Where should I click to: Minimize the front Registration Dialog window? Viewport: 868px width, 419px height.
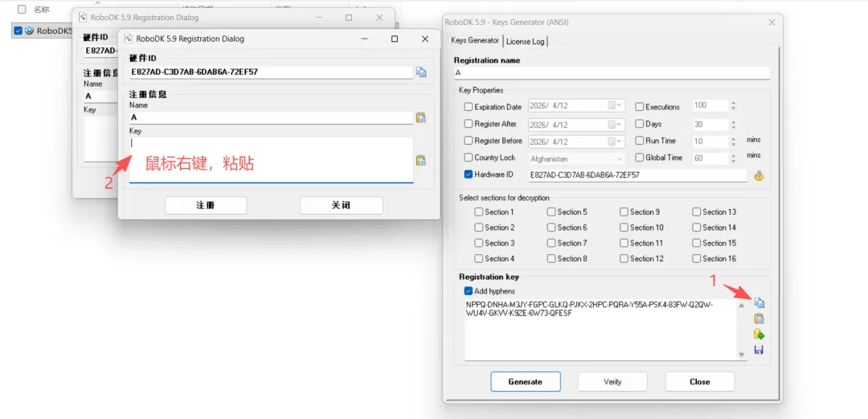coord(366,39)
